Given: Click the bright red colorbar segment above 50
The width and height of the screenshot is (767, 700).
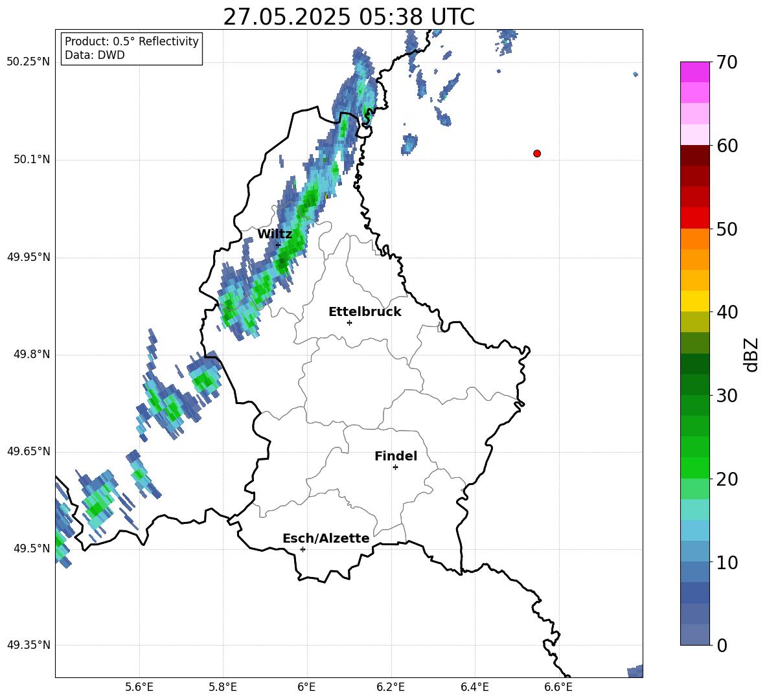Looking at the screenshot, I should 694,218.
